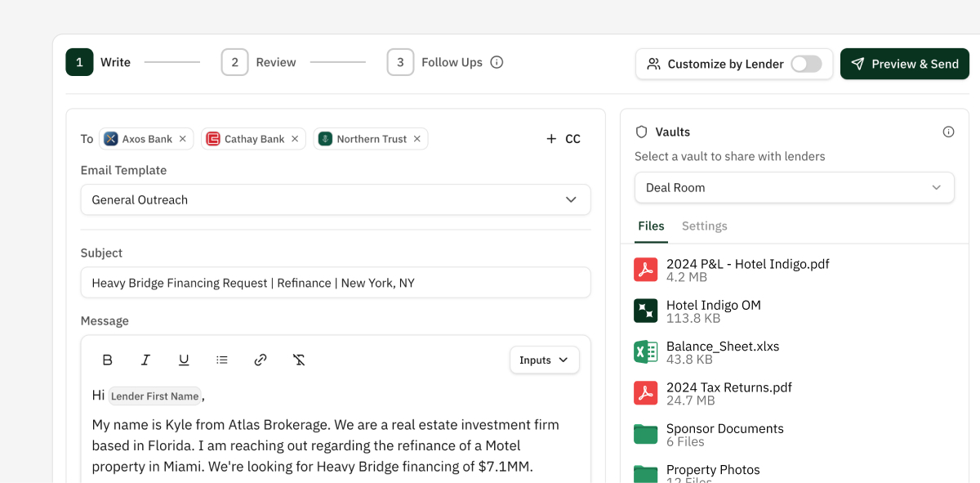
Task: Switch to the Settings tab
Action: (x=704, y=226)
